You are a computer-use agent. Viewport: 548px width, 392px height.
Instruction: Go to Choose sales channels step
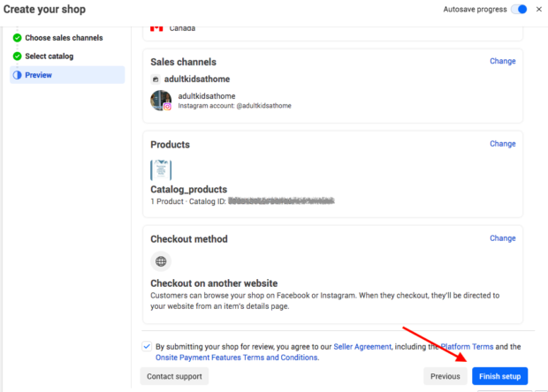[x=64, y=38]
